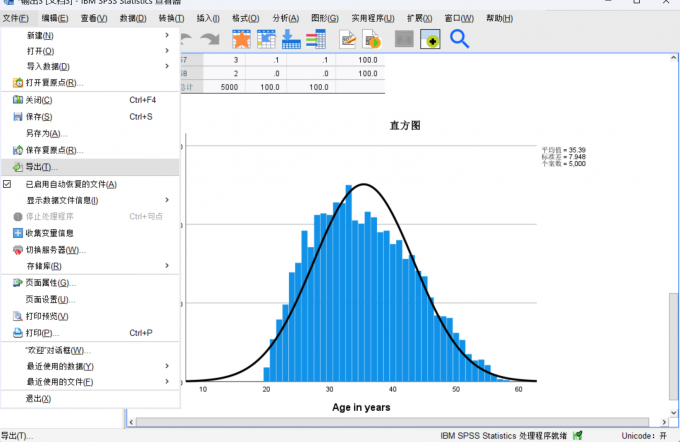The width and height of the screenshot is (680, 442).
Task: Click the gray designate window icon
Action: click(404, 39)
